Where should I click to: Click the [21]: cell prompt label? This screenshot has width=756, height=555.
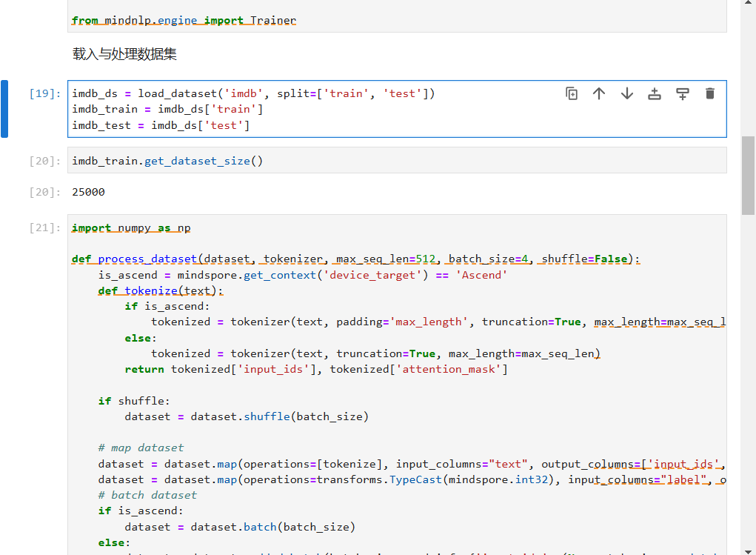click(45, 227)
